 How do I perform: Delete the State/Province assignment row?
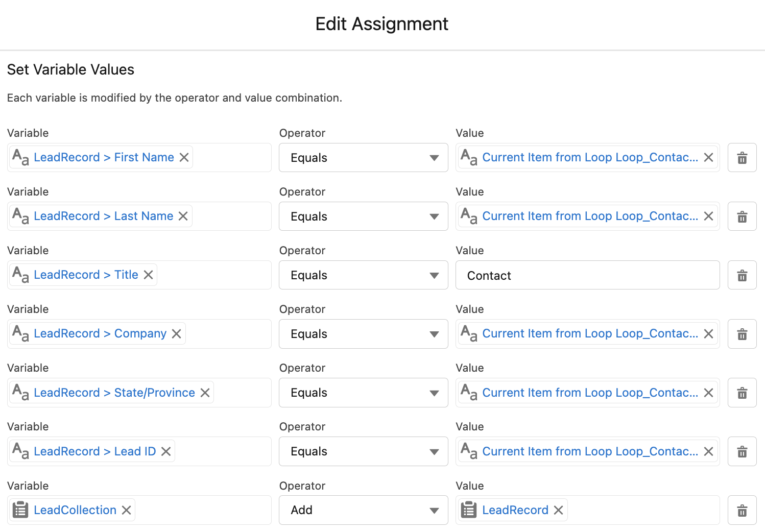coord(742,393)
